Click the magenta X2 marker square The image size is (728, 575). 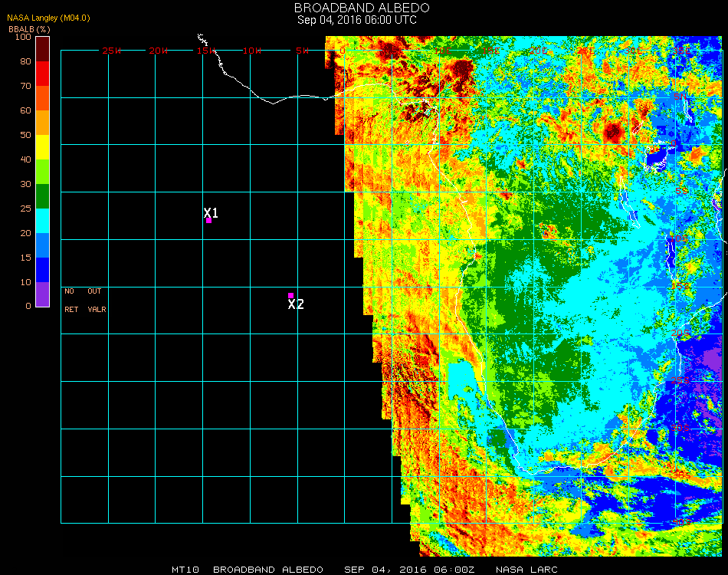point(290,295)
